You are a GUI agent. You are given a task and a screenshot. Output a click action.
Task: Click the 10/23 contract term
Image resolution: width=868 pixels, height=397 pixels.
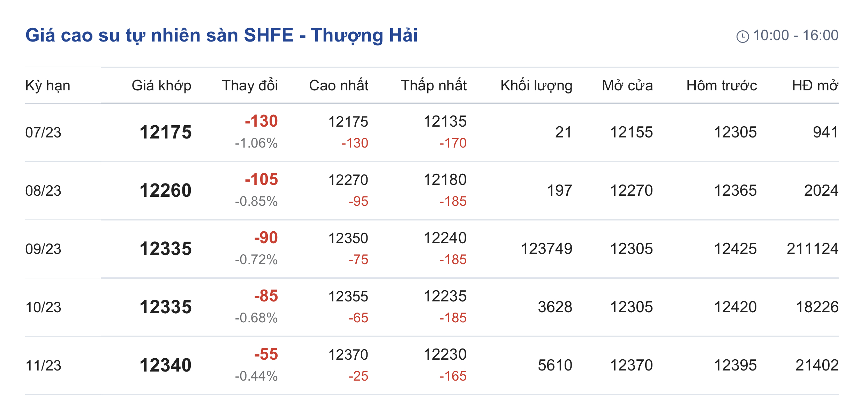[x=43, y=307]
